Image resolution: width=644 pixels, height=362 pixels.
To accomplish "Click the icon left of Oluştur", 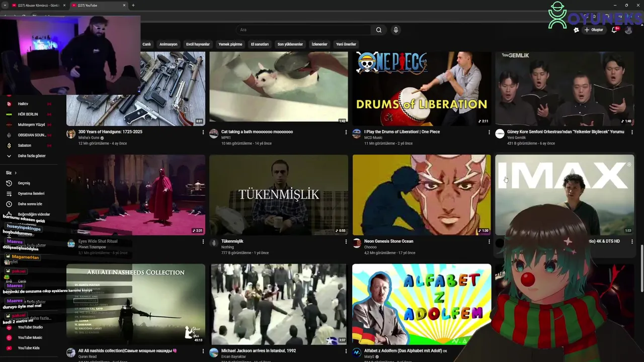I will click(x=576, y=30).
